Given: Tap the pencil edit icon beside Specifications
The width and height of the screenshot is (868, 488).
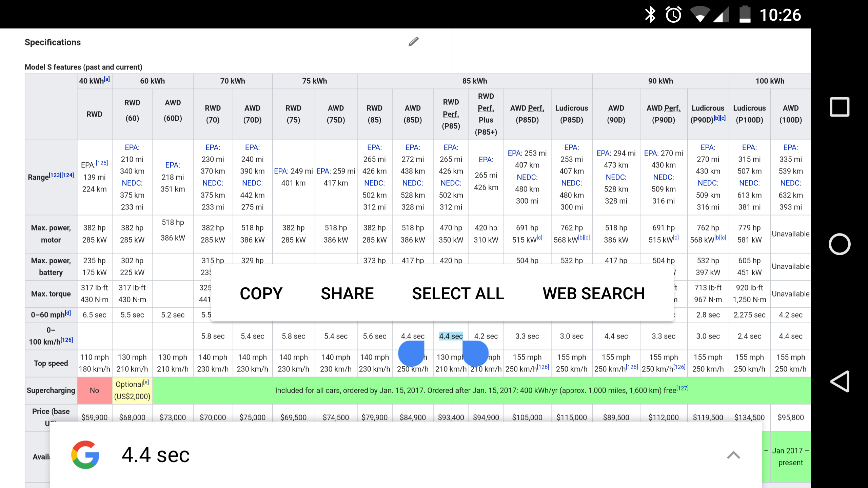Looking at the screenshot, I should [413, 42].
